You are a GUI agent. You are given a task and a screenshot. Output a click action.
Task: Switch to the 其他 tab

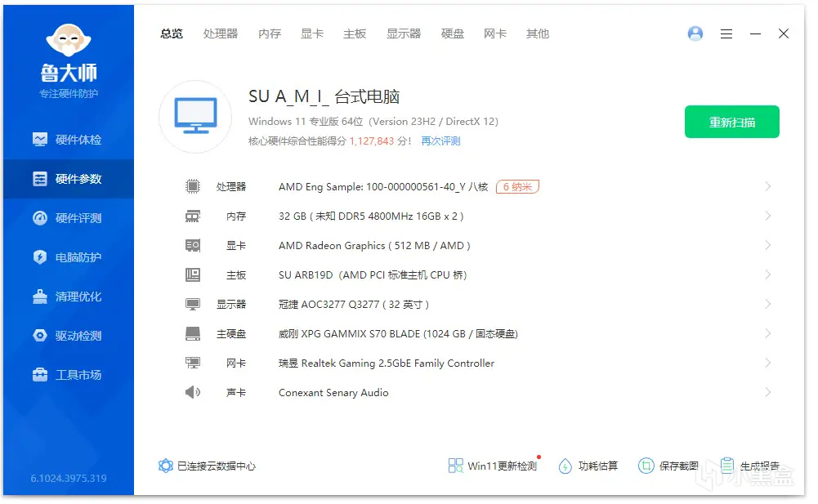[x=538, y=34]
